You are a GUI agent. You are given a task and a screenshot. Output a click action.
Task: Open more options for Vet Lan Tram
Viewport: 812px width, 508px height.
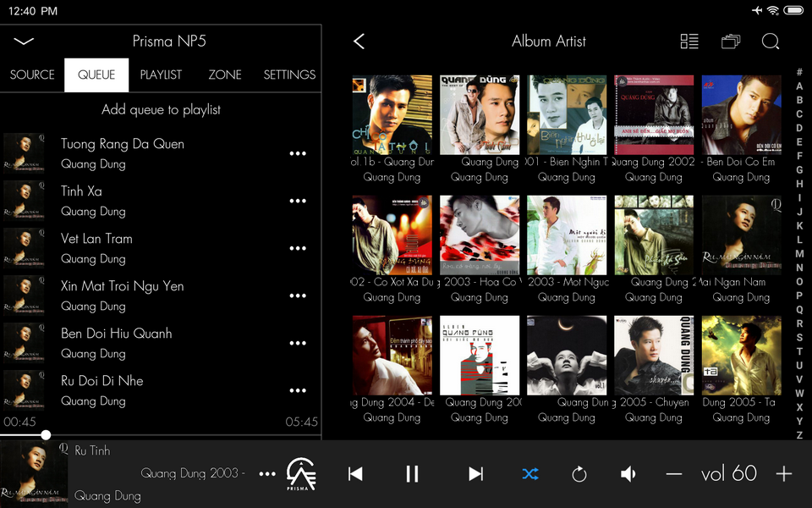click(298, 248)
